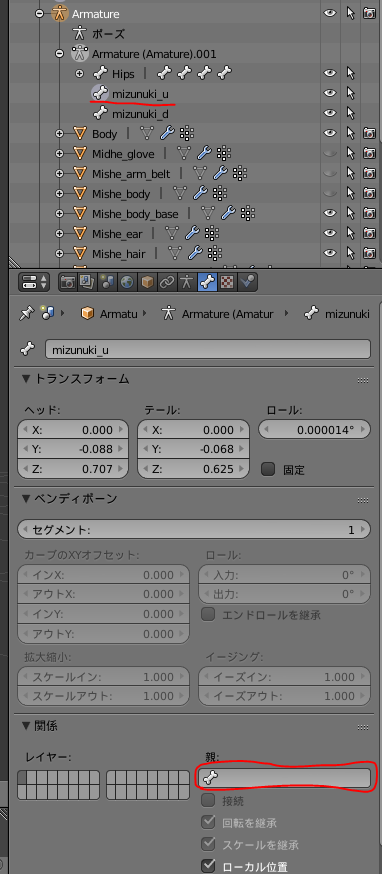The image size is (382, 874).
Task: Open the Render properties tab
Action: click(x=67, y=282)
